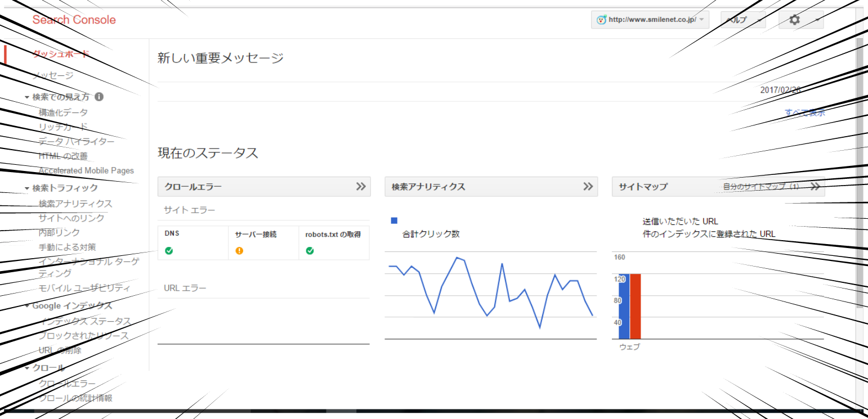Screen dimensions: 868x419
Task: Click the orange サーバー接続 warning icon
Action: click(239, 251)
